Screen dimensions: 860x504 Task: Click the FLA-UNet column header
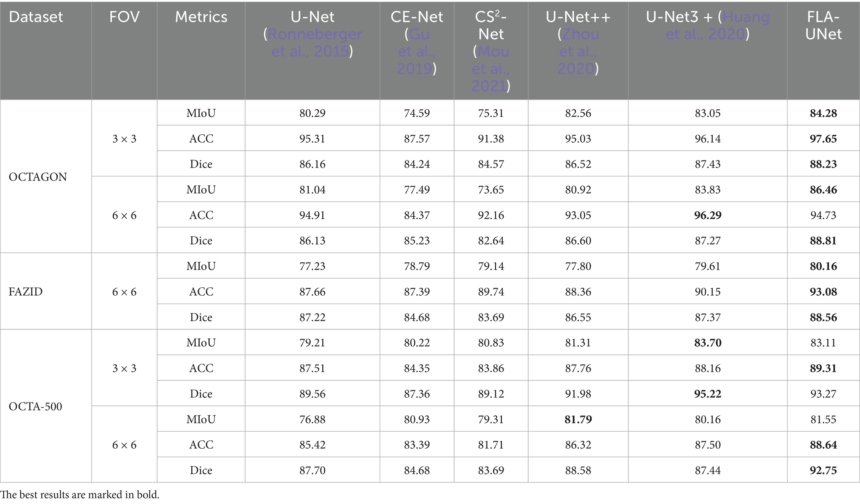pyautogui.click(x=823, y=25)
